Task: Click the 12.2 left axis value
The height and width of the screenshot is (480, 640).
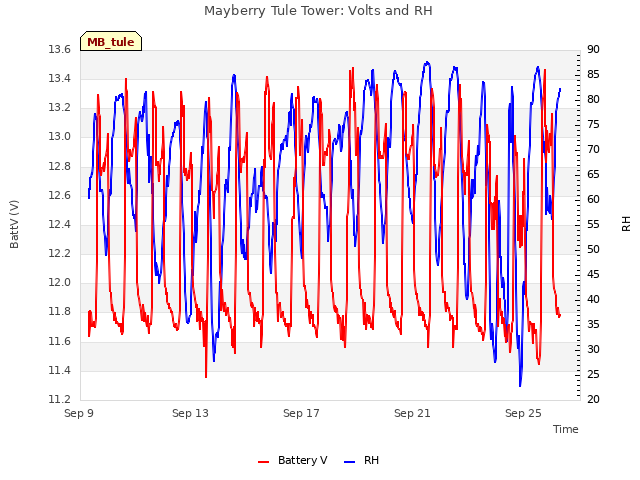Action: pyautogui.click(x=60, y=253)
